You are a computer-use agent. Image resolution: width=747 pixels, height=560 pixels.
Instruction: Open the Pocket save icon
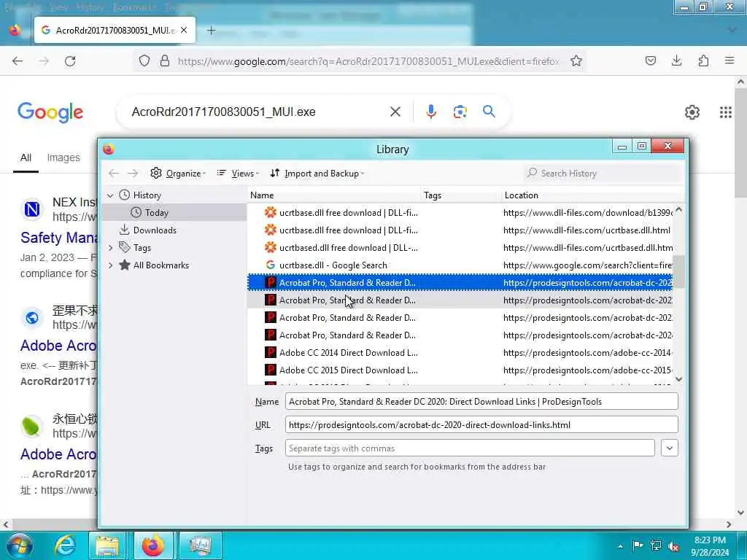(x=650, y=61)
